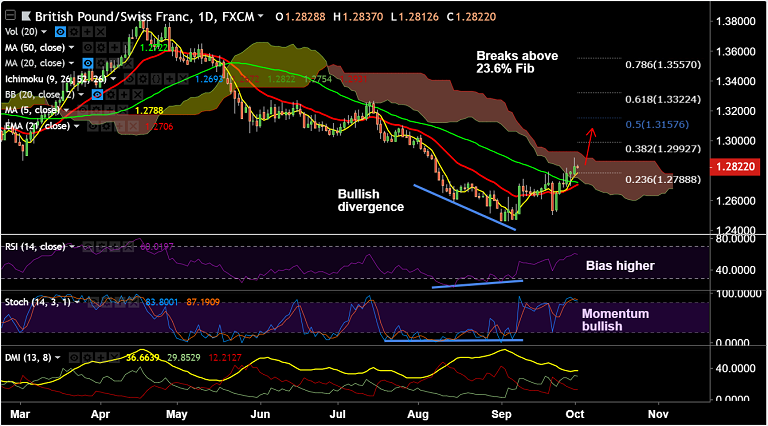The height and width of the screenshot is (426, 768).
Task: Click the 0.786(1.35570) Fibonacci level label
Action: pyautogui.click(x=663, y=65)
